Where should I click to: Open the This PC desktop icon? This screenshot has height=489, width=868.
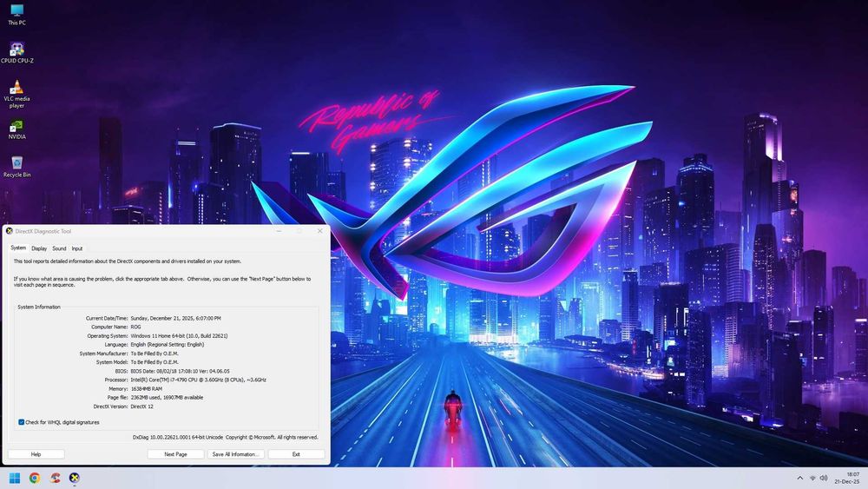tap(16, 15)
